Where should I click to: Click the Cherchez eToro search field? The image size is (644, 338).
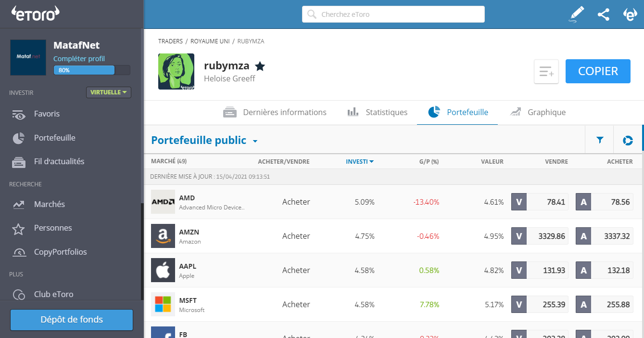(393, 14)
